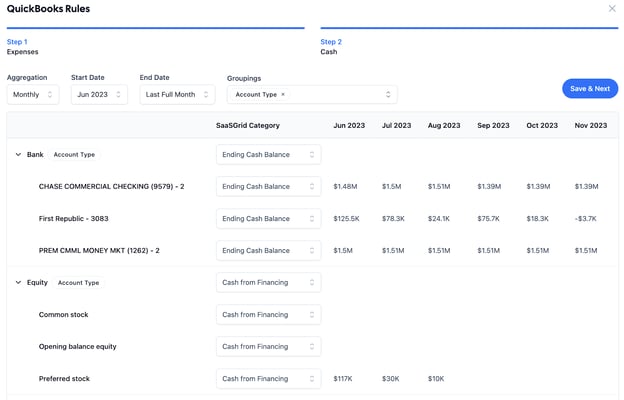Open category dropdown for Preferred stock

(x=269, y=379)
